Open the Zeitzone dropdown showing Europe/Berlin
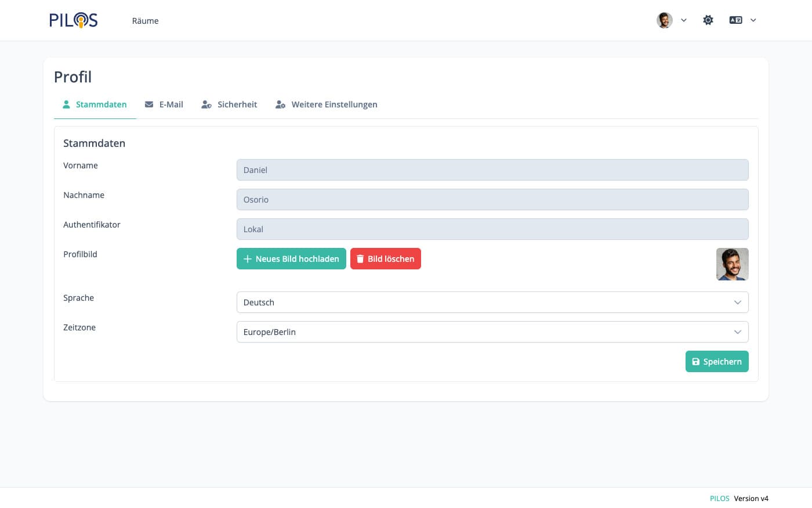The image size is (812, 508). [x=492, y=332]
